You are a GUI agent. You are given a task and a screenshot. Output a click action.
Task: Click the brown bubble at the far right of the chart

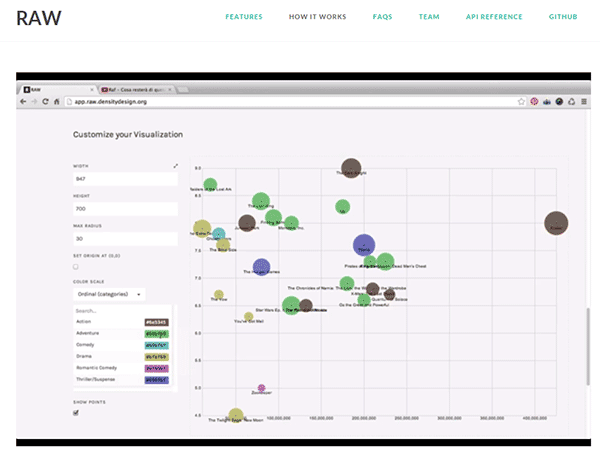pos(556,223)
